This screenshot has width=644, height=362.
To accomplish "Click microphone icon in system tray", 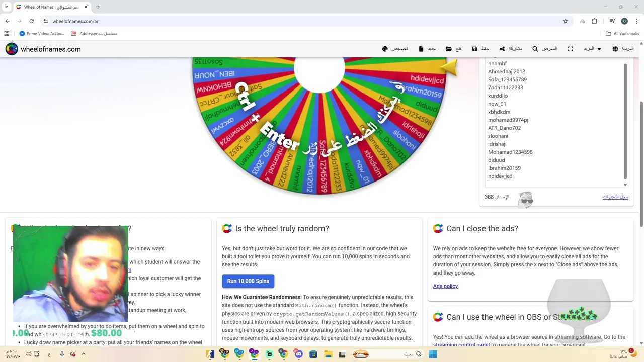I will point(62,354).
